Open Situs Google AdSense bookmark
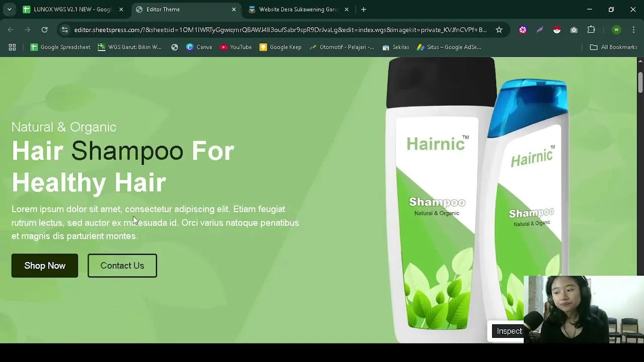This screenshot has height=362, width=644. 449,47
